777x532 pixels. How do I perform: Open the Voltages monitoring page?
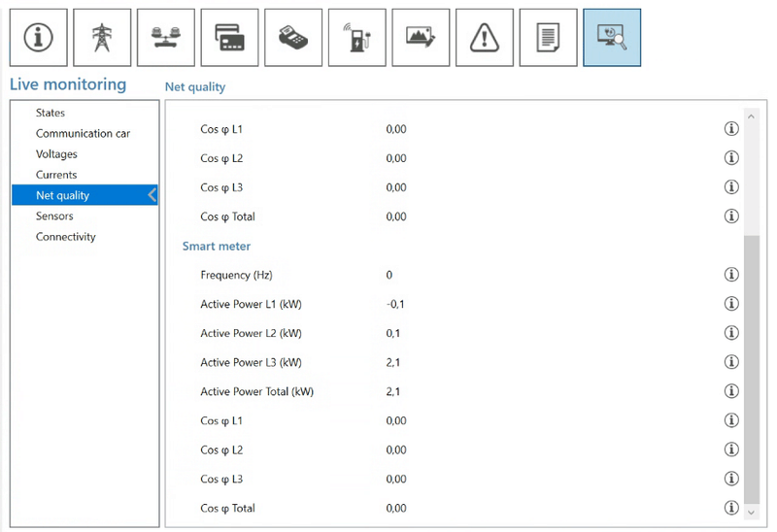(84, 154)
